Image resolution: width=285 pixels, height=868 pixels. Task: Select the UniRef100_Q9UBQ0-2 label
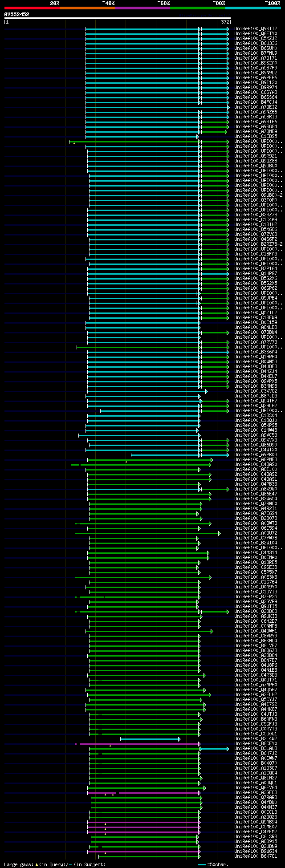click(x=258, y=195)
